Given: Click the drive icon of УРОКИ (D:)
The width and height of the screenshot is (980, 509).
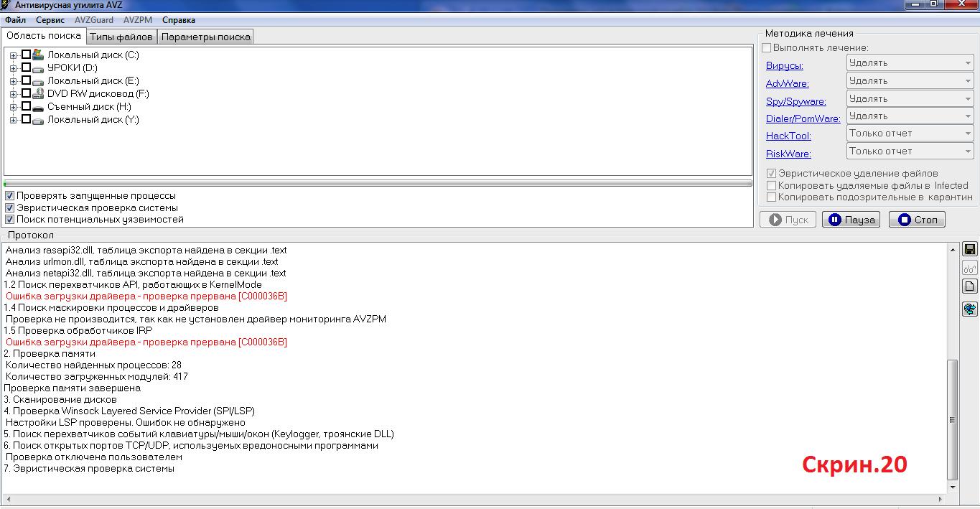Looking at the screenshot, I should click(38, 68).
